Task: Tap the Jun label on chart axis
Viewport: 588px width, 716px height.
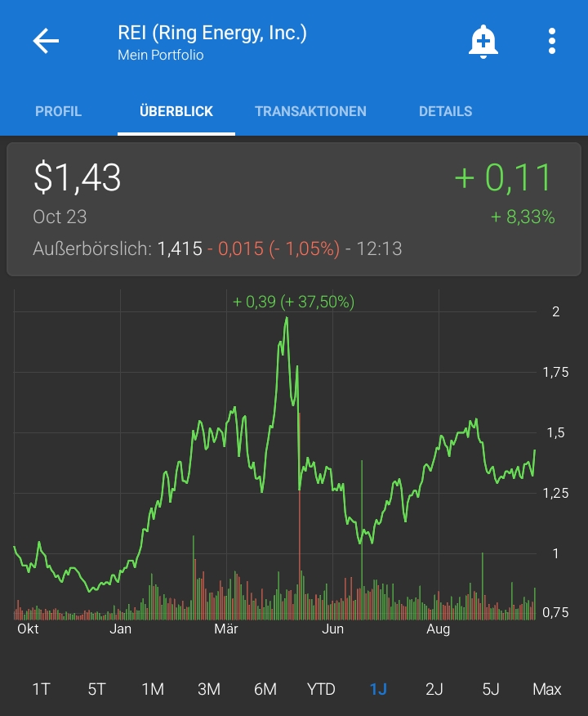Action: (332, 629)
